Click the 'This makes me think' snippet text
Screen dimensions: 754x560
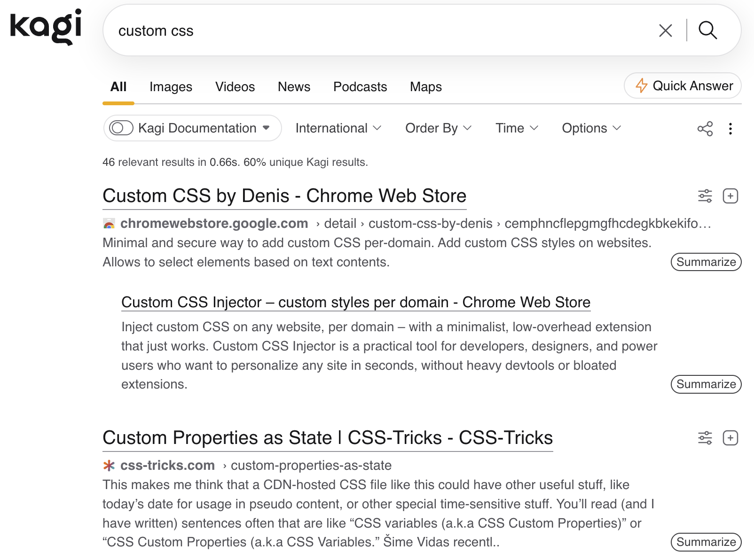(379, 513)
